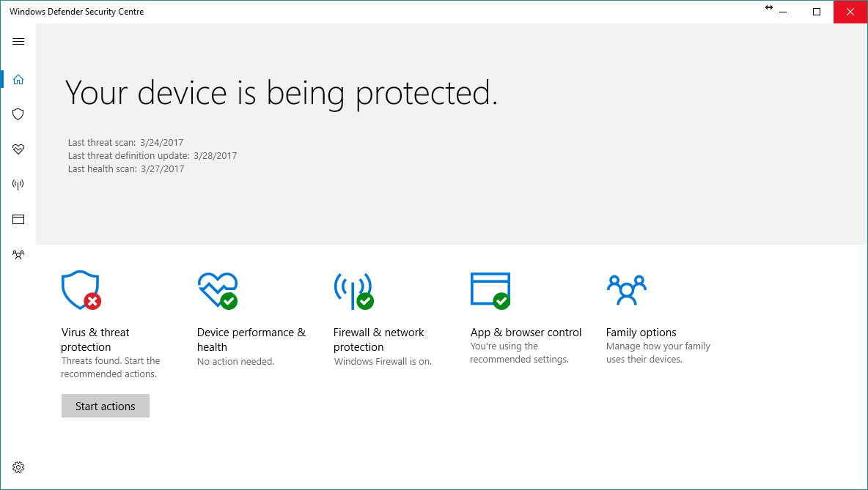This screenshot has width=868, height=490.
Task: Open the Virus & threat protection title link
Action: pyautogui.click(x=95, y=340)
